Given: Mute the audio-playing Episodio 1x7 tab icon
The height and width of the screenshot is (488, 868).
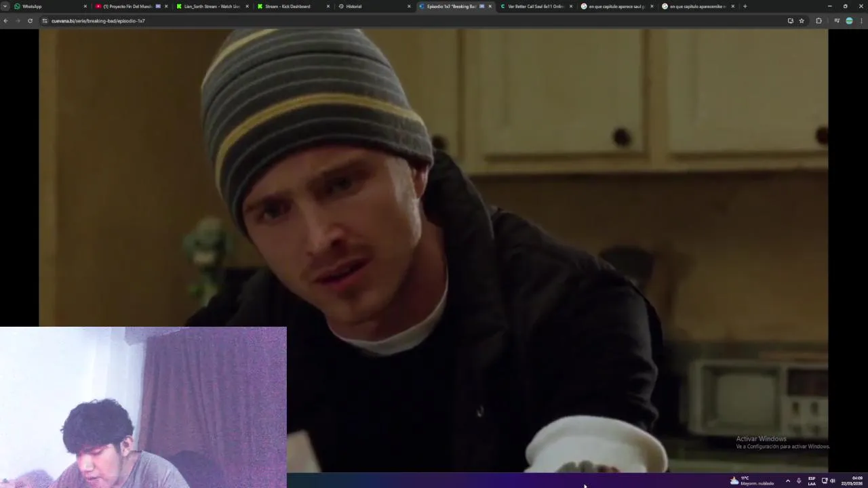Looking at the screenshot, I should click(x=482, y=6).
